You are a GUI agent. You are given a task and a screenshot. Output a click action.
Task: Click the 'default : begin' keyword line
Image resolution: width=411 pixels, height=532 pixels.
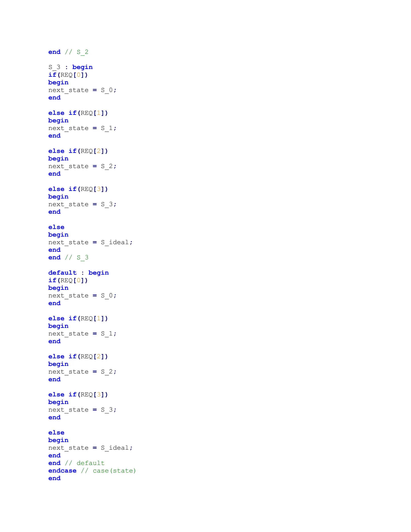pos(78,273)
